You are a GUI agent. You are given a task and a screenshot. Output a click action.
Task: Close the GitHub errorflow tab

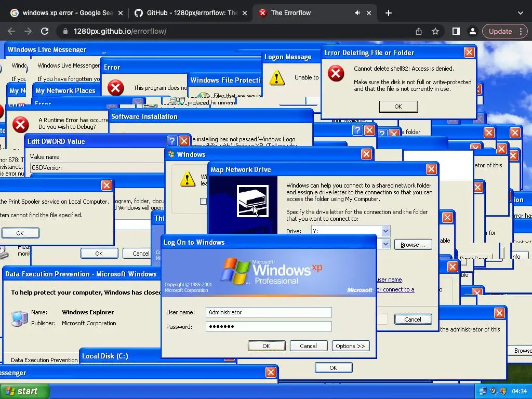pyautogui.click(x=245, y=13)
